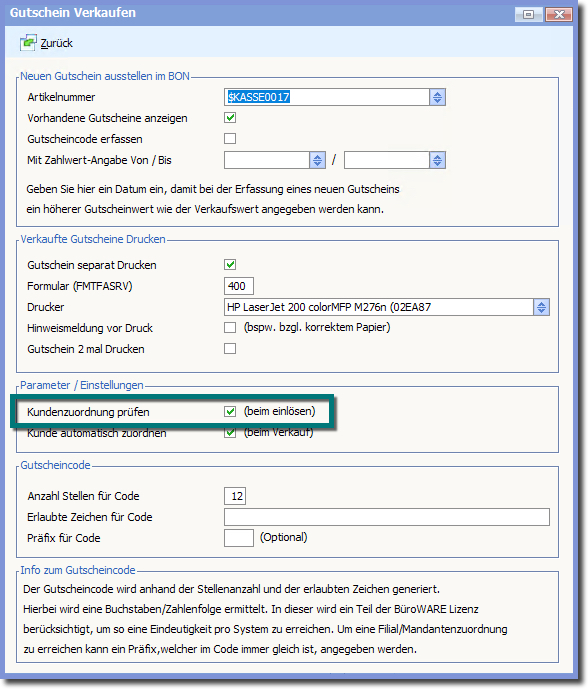The height and width of the screenshot is (689, 588).
Task: Click the restore window icon in title bar
Action: [x=529, y=15]
